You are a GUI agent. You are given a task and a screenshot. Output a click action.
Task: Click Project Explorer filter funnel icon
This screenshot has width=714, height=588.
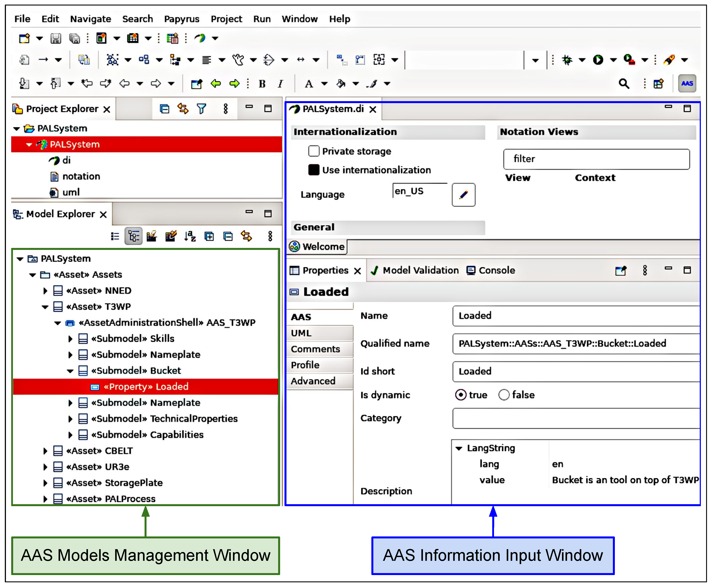(x=201, y=109)
